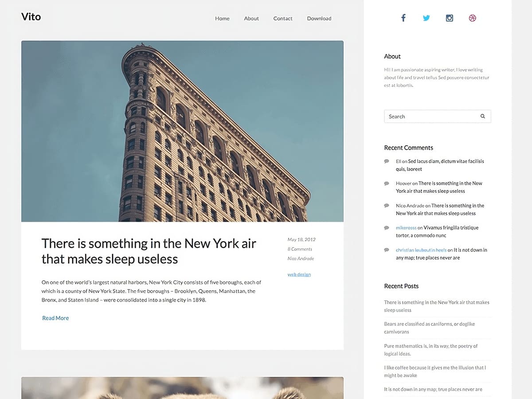Select Contact in the top navigation
This screenshot has height=399, width=532.
click(283, 19)
